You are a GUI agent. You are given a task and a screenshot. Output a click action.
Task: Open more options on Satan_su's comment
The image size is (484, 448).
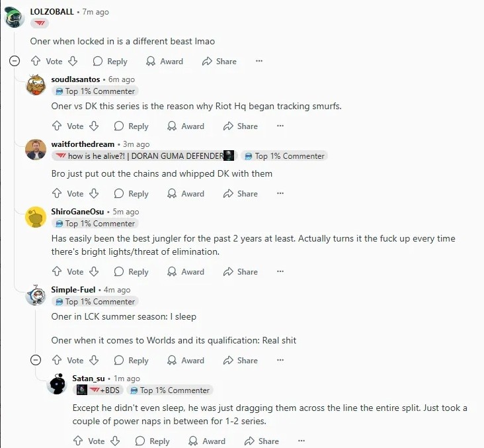click(x=302, y=441)
